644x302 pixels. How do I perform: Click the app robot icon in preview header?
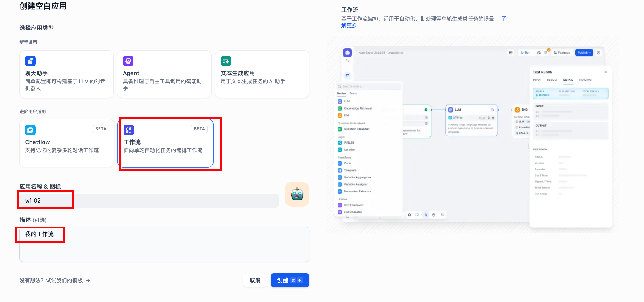click(348, 52)
